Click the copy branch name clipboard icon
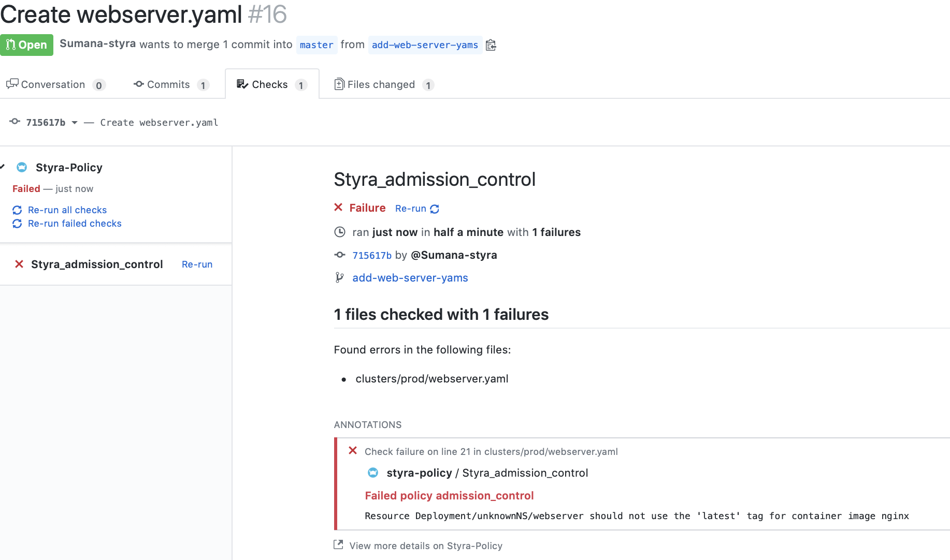The width and height of the screenshot is (950, 560). point(491,46)
